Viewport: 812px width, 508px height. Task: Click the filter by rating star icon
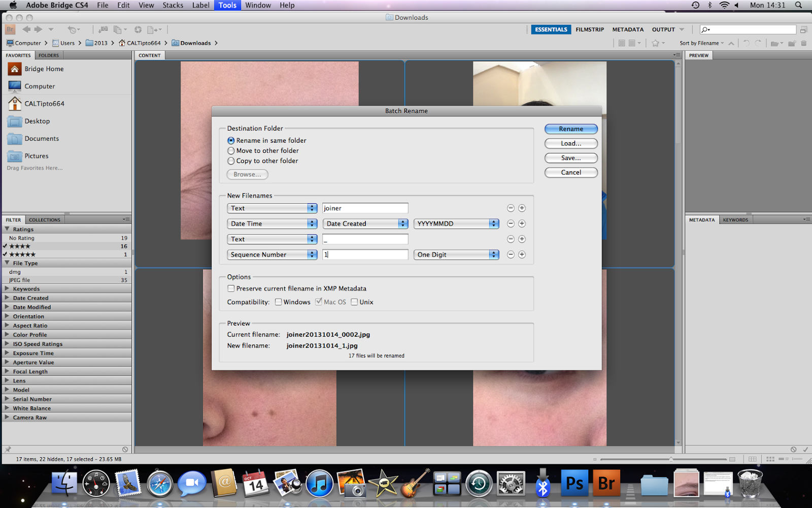(x=658, y=43)
